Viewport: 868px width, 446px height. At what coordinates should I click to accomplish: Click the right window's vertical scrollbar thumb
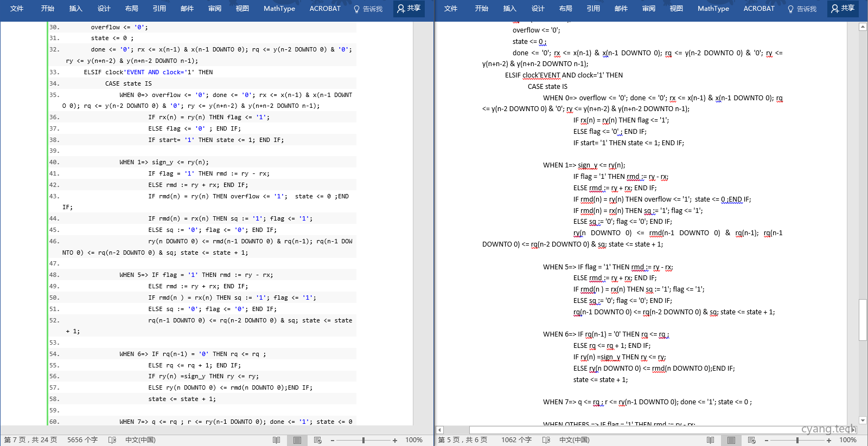coord(863,320)
